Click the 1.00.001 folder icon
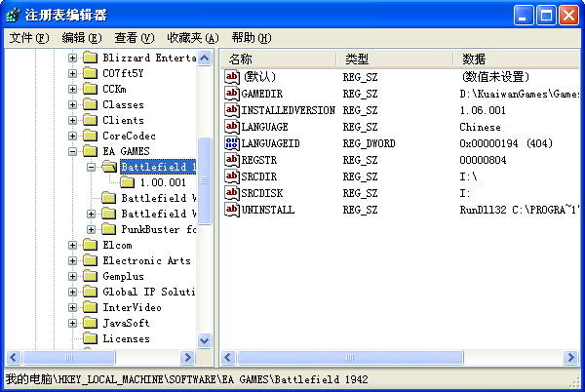This screenshot has height=392, width=585. (x=127, y=182)
